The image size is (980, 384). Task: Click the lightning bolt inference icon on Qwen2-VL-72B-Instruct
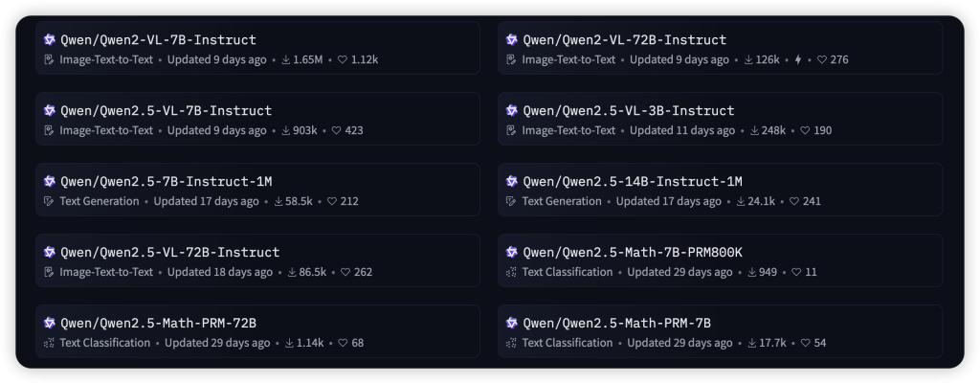point(798,59)
